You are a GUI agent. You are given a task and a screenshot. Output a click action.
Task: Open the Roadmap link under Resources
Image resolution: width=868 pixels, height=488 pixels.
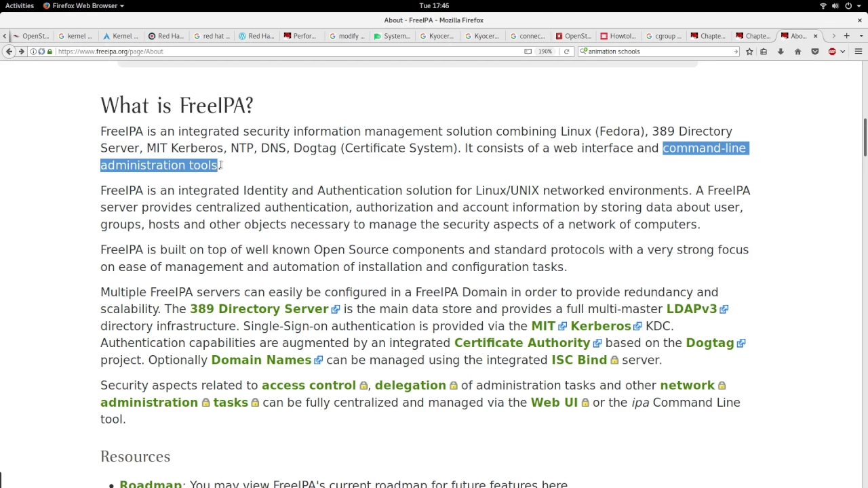coord(151,484)
